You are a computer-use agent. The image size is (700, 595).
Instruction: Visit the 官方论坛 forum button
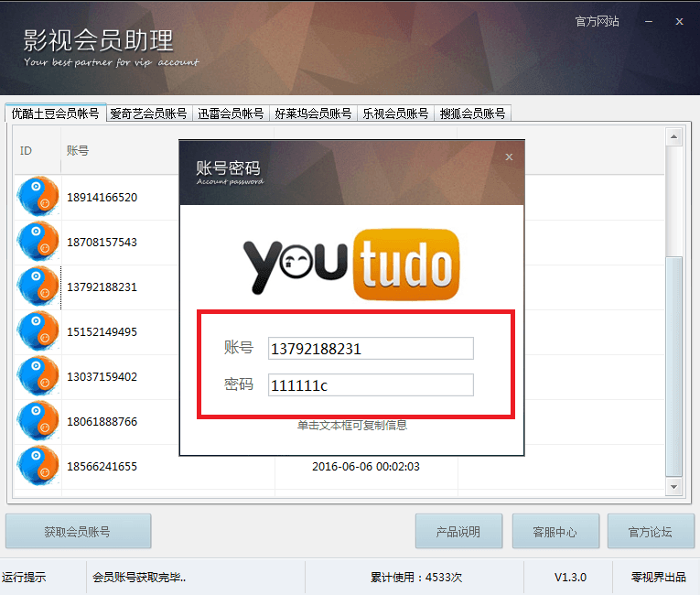[651, 531]
